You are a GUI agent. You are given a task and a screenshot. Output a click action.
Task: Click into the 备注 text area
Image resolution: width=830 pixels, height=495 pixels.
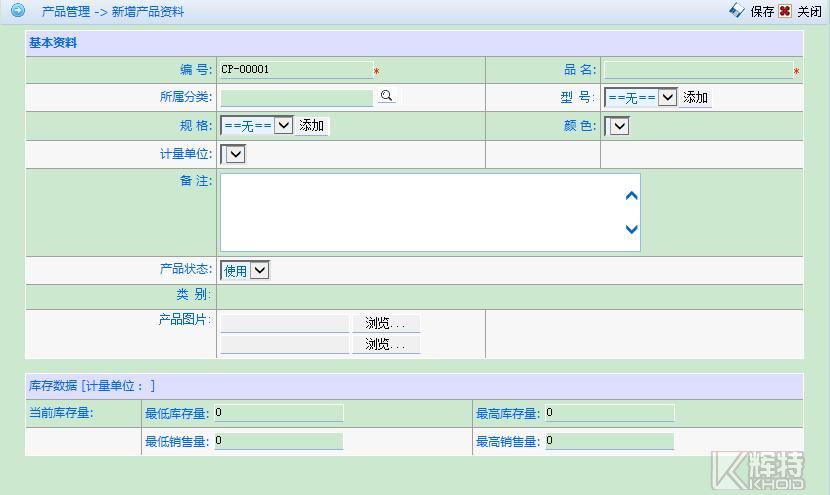(420, 212)
